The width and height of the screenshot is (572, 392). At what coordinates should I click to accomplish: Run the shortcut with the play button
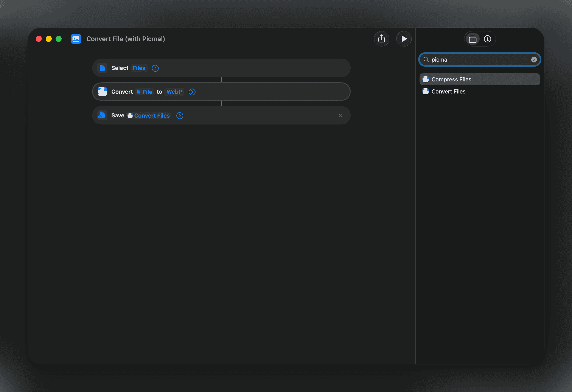click(x=404, y=39)
